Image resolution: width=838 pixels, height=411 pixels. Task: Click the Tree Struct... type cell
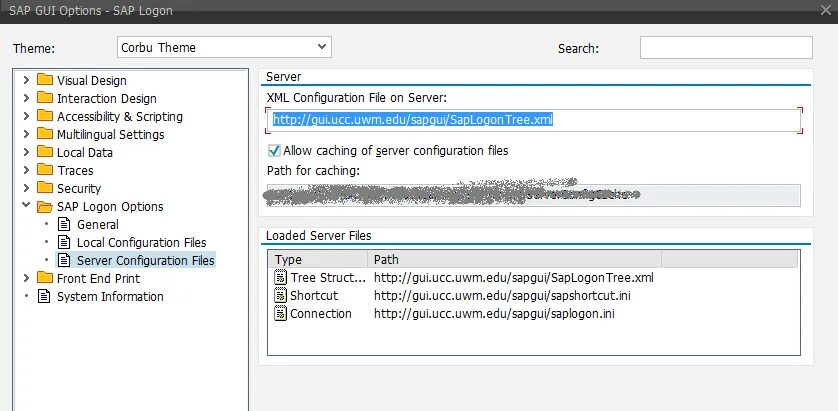pyautogui.click(x=328, y=278)
